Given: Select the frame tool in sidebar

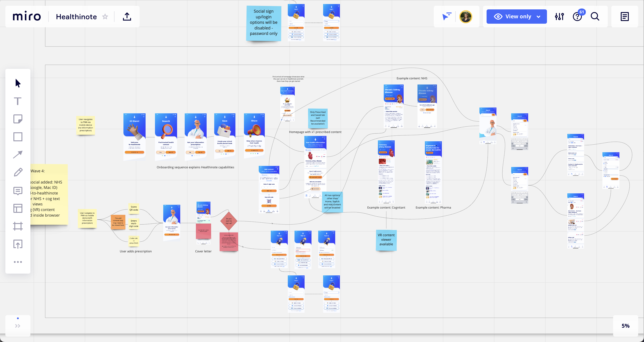Looking at the screenshot, I should (18, 226).
